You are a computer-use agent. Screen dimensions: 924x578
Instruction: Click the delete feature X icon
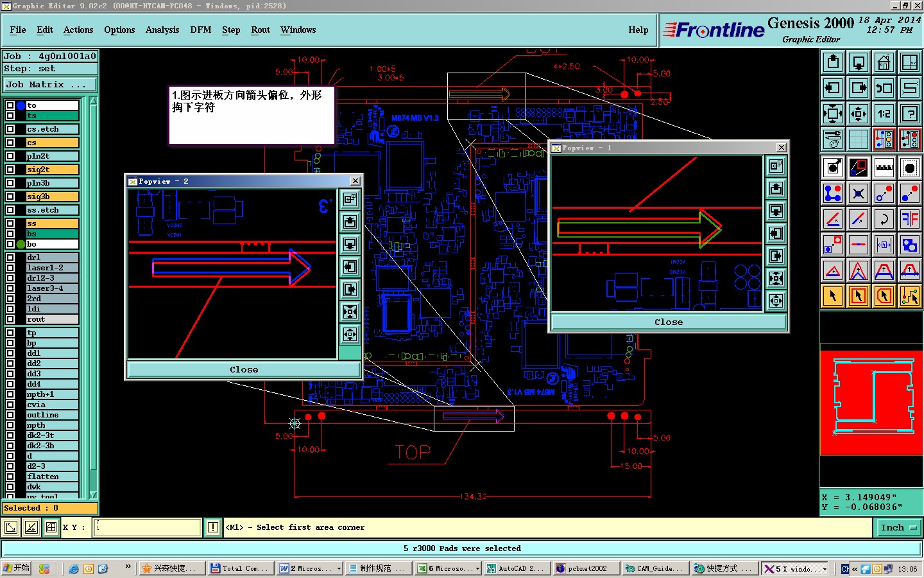click(859, 193)
